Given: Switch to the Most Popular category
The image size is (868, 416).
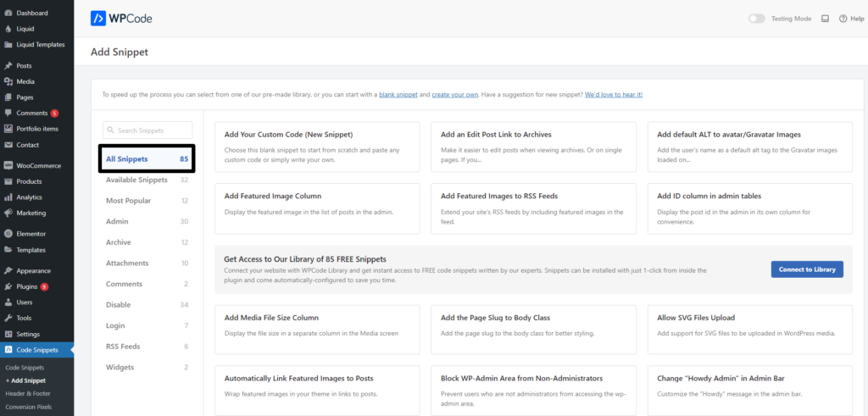Looking at the screenshot, I should pos(129,201).
